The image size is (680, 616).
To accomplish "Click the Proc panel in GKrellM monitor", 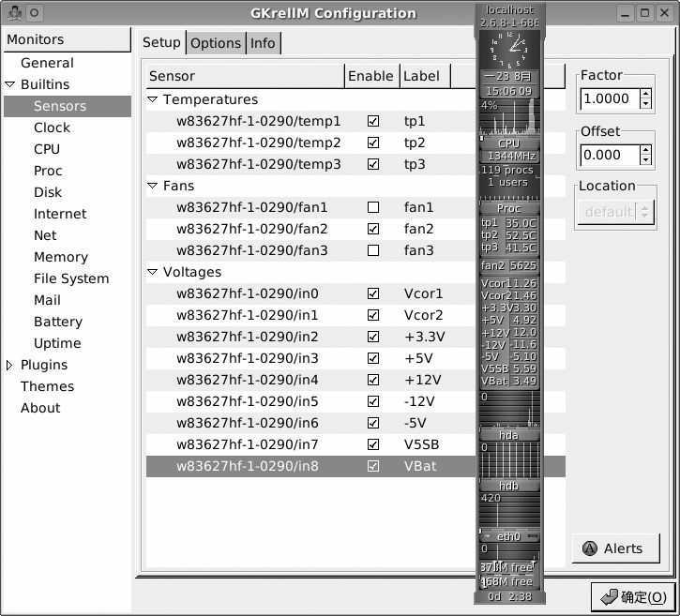I will 508,208.
